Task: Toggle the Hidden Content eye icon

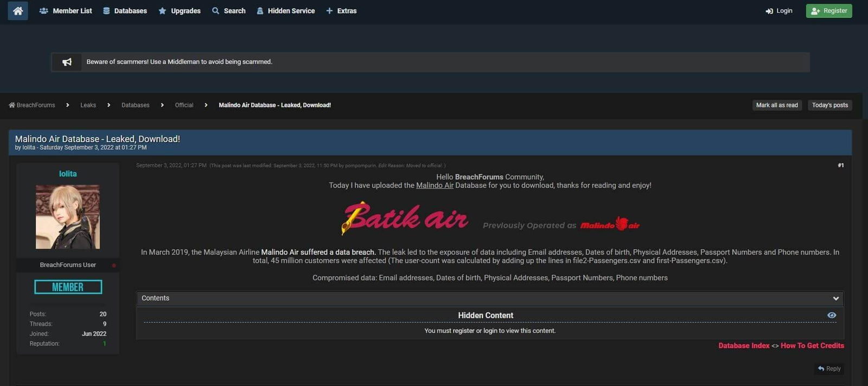Action: [831, 315]
